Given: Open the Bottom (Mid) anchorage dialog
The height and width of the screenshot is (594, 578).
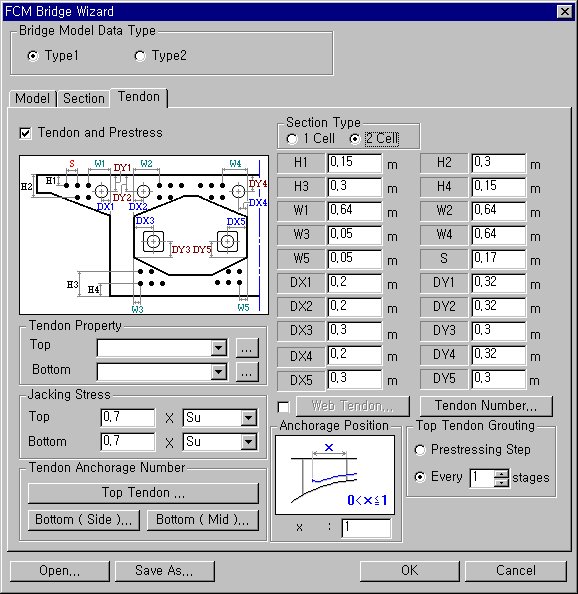Looking at the screenshot, I should coord(203,520).
